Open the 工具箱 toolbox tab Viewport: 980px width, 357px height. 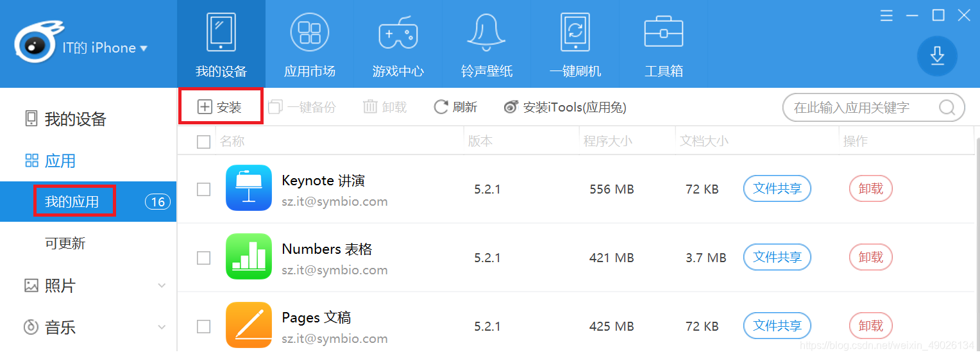click(664, 44)
